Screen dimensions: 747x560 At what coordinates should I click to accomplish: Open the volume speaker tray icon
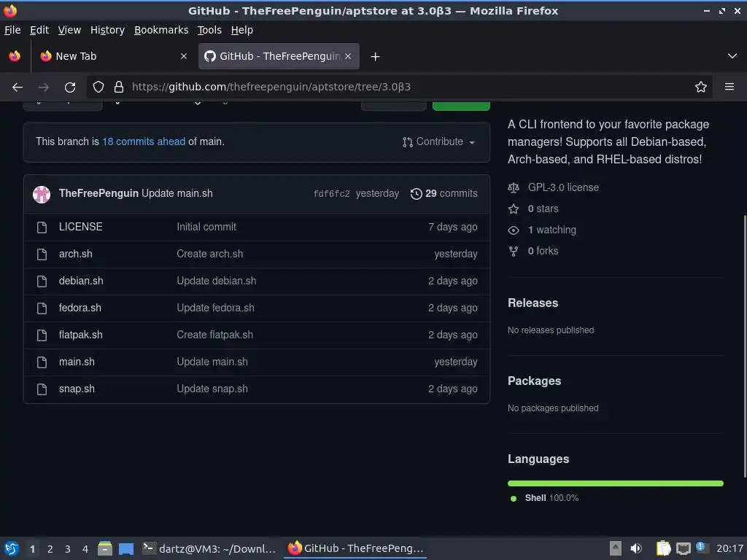click(635, 548)
